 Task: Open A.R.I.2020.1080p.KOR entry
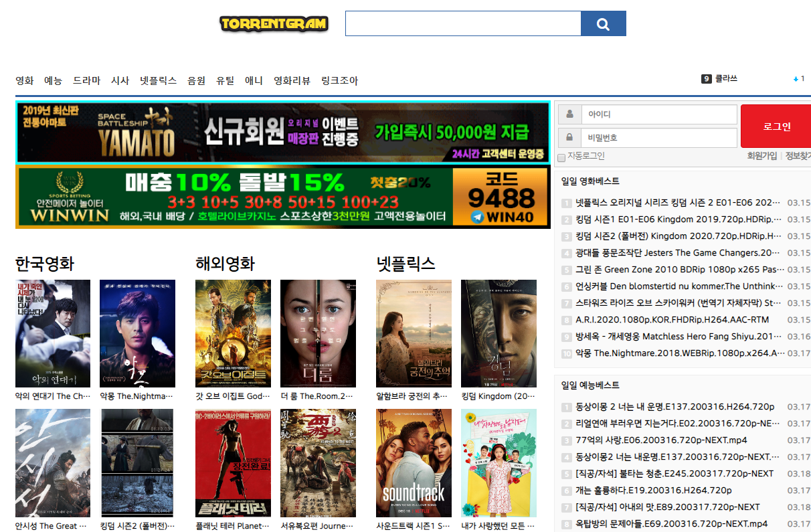pyautogui.click(x=672, y=319)
